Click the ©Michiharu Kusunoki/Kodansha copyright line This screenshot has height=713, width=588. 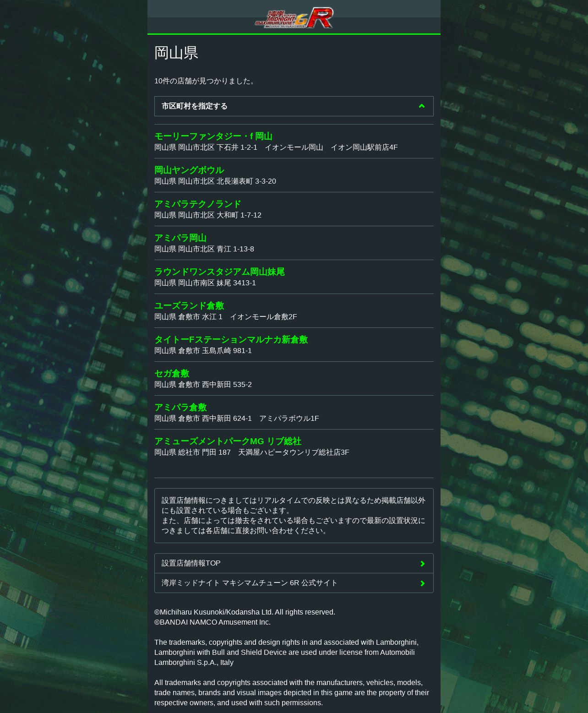click(x=245, y=612)
